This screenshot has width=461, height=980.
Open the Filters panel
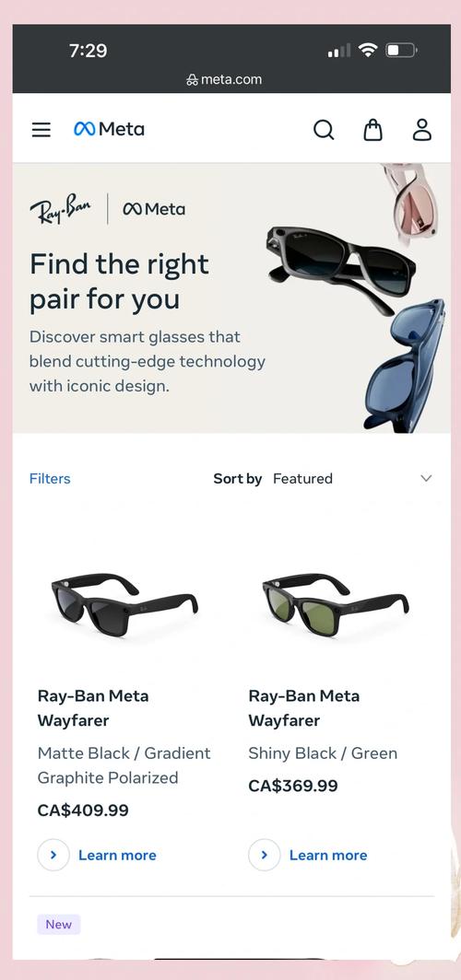tap(50, 479)
